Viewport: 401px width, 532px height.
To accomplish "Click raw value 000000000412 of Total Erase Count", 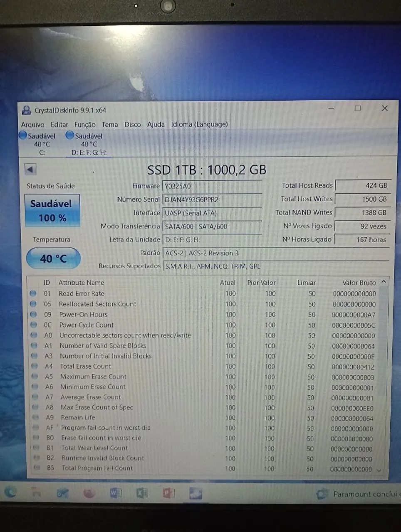I will pyautogui.click(x=353, y=367).
